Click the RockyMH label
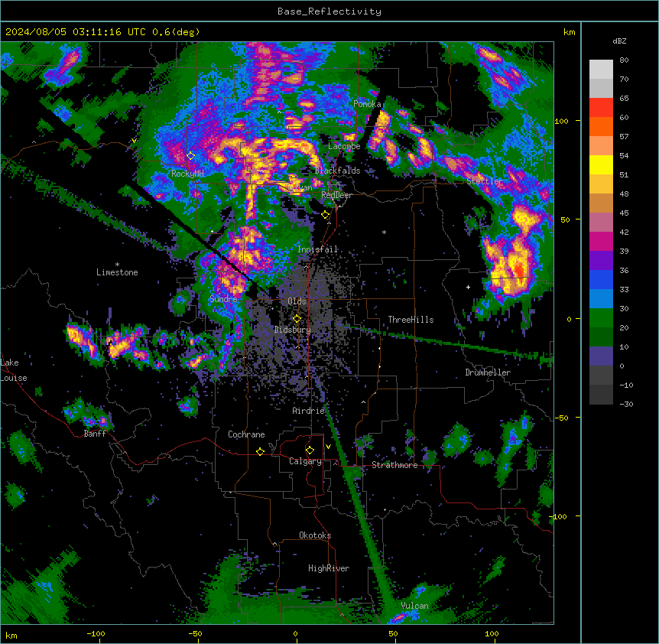Viewport: 659px width, 644px height. [x=188, y=174]
